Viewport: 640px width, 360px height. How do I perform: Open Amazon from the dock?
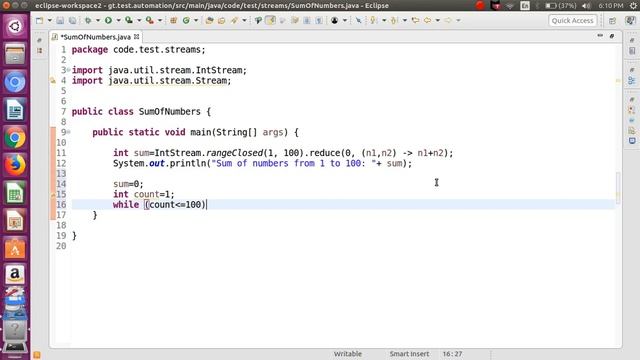click(x=15, y=274)
